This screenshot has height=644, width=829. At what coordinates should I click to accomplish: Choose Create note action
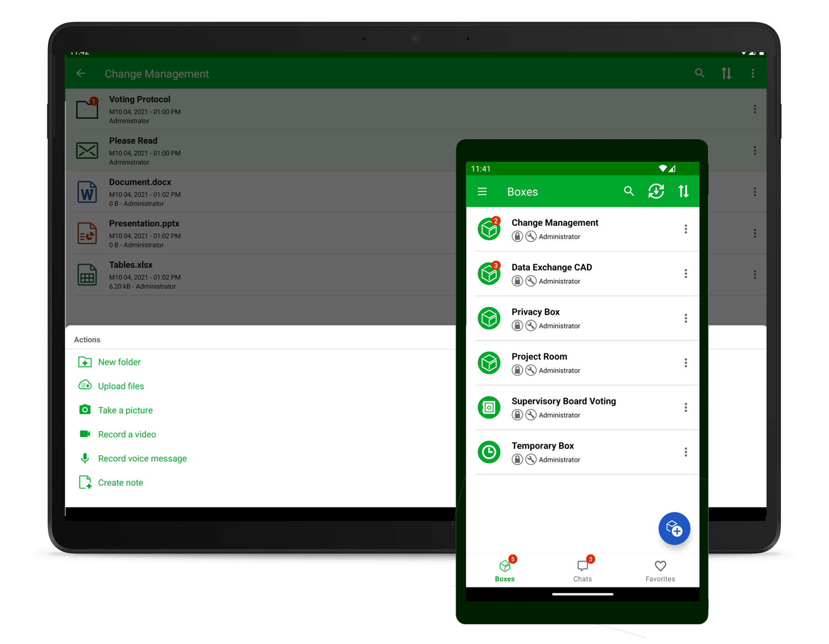pyautogui.click(x=111, y=483)
